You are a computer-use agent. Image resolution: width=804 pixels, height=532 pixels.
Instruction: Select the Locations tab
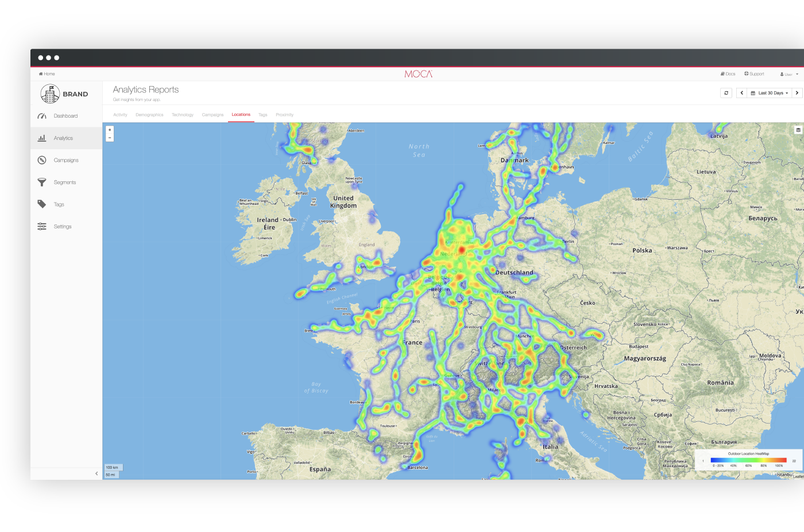point(241,115)
